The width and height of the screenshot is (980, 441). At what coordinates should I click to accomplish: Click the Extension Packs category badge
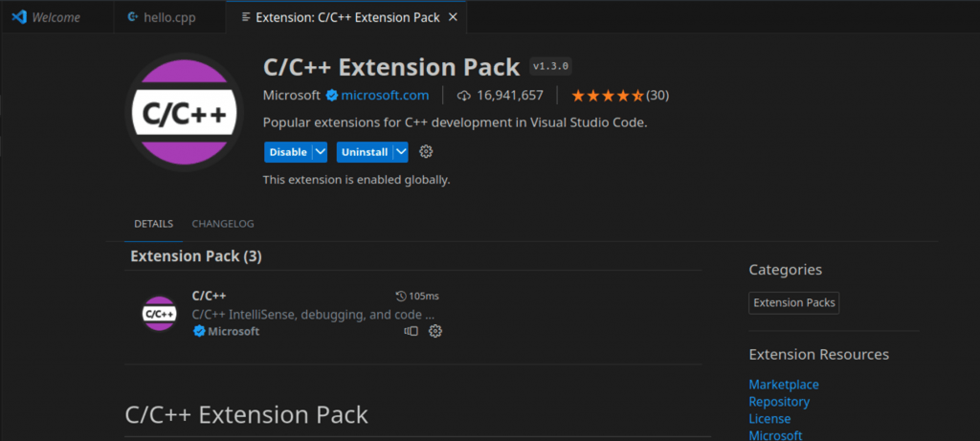794,303
